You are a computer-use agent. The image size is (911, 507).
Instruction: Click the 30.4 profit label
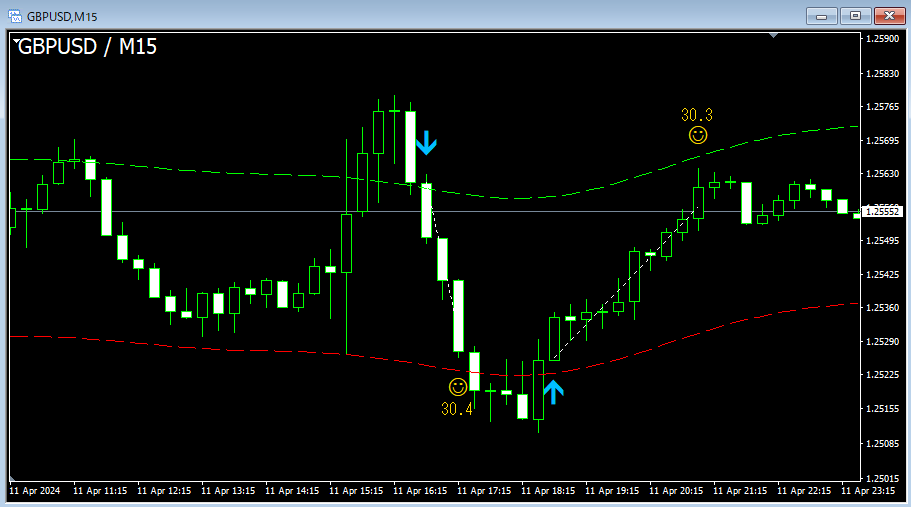tap(457, 409)
